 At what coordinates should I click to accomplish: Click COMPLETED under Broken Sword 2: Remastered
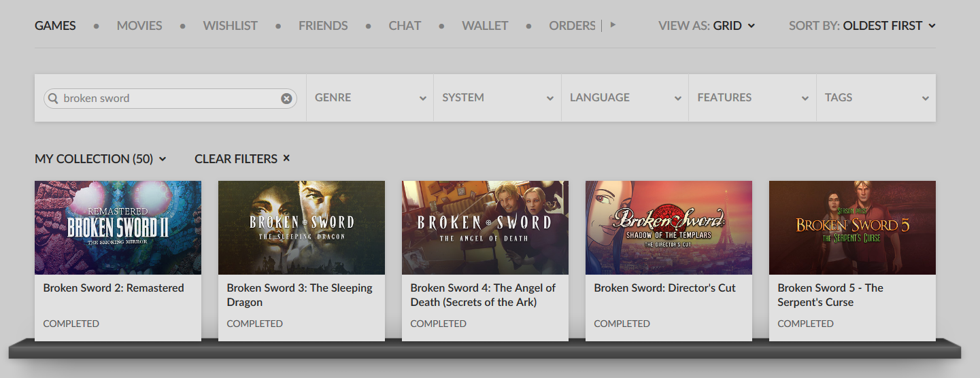(71, 324)
